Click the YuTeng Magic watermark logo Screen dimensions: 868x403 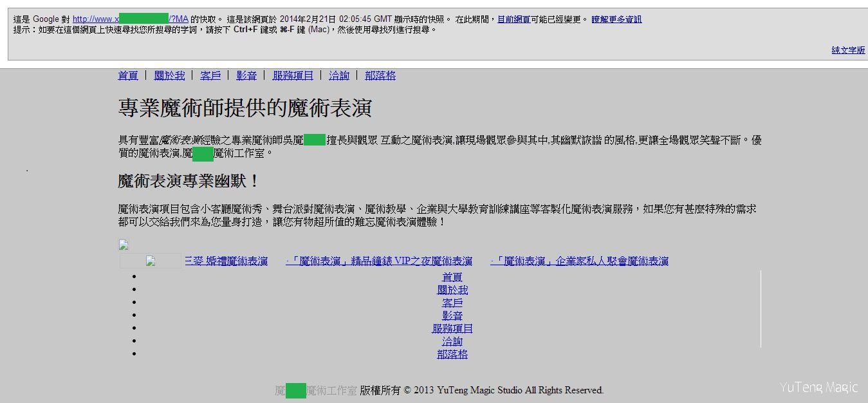(818, 387)
